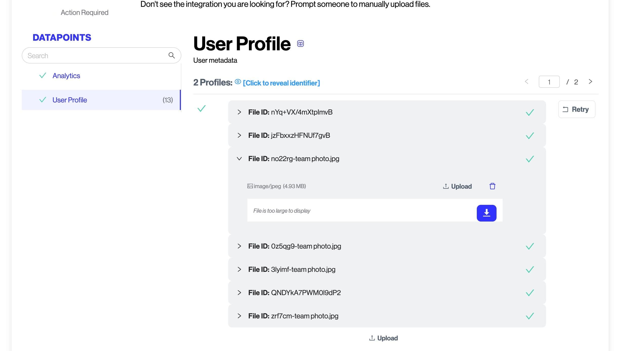Click the image/jpeg file type icon
This screenshot has height=351, width=644.
(250, 186)
